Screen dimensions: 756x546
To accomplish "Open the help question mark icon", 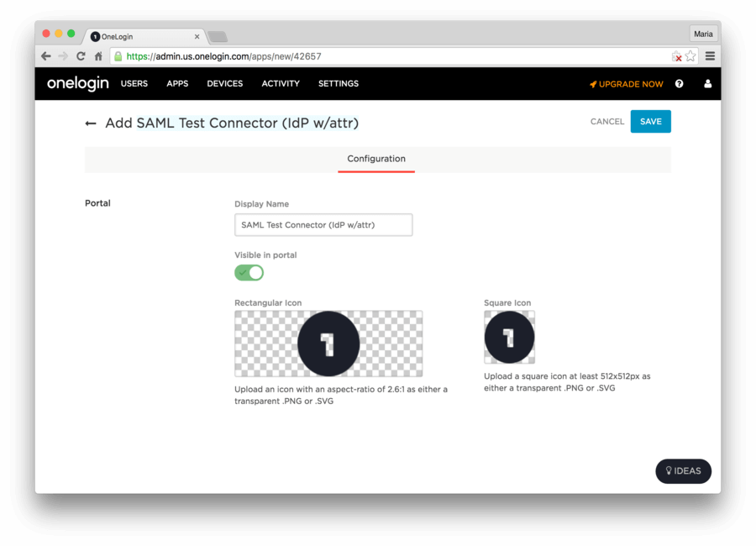I will click(679, 84).
